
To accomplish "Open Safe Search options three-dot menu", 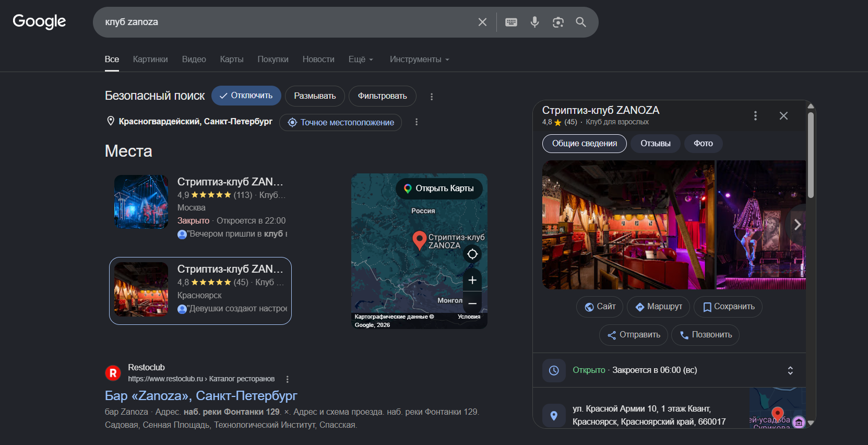I will (431, 97).
